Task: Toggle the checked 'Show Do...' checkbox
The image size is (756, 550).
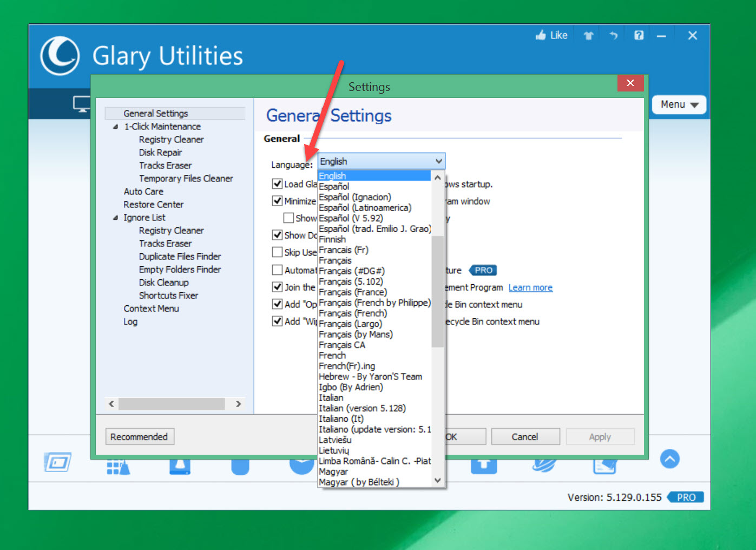Action: (x=278, y=235)
